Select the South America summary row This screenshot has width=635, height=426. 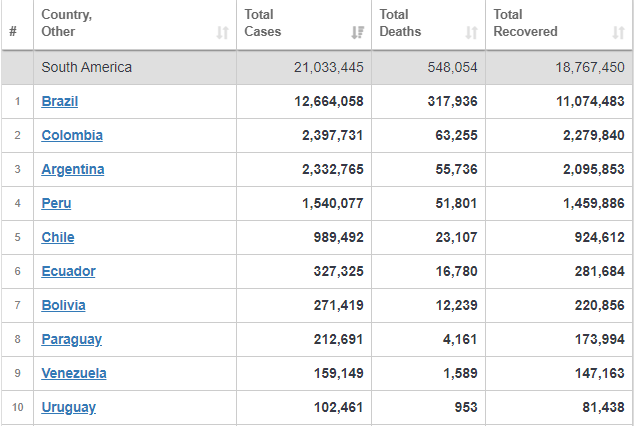click(317, 68)
